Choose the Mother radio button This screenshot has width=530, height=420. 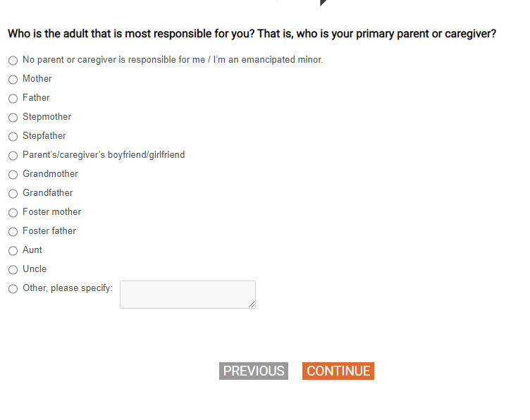pyautogui.click(x=13, y=80)
